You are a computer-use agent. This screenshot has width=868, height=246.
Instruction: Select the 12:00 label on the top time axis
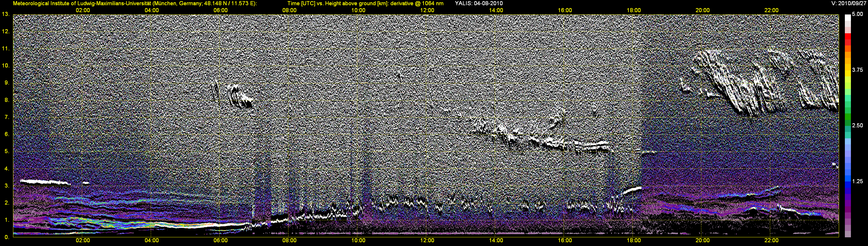(x=427, y=10)
